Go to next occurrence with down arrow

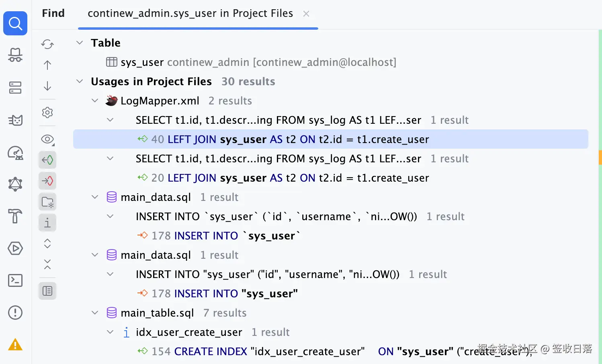[47, 86]
